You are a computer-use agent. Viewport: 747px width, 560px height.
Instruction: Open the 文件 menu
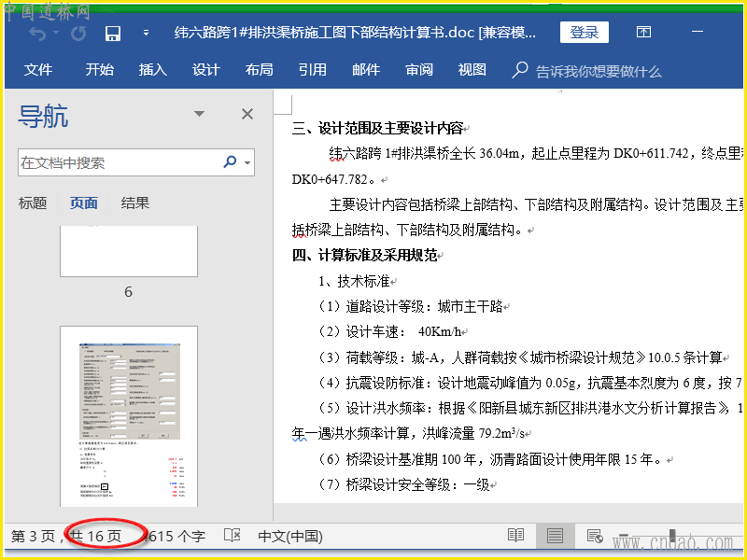[x=38, y=69]
